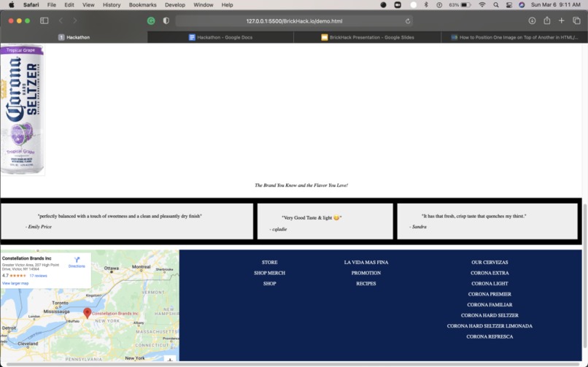Click the cqladie review card text

point(312,217)
